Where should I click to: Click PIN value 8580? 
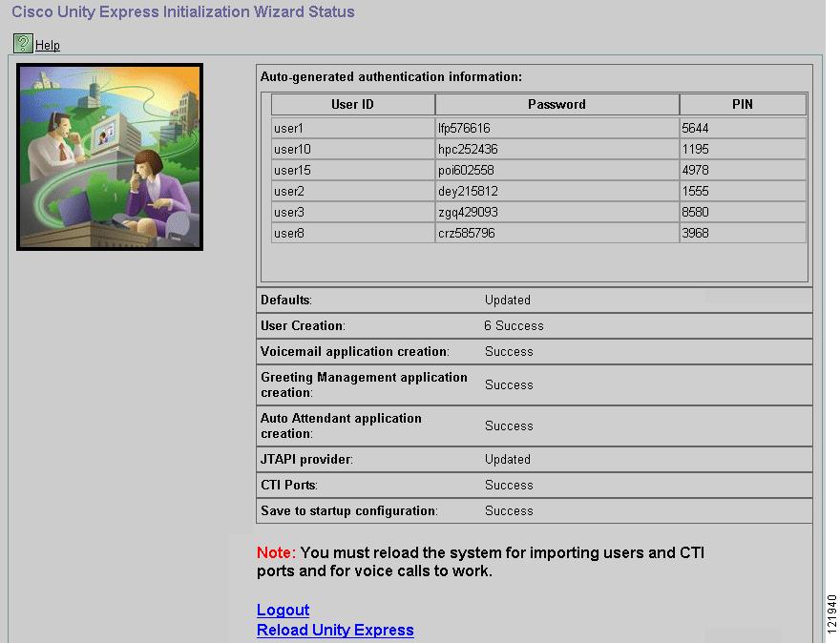click(743, 212)
